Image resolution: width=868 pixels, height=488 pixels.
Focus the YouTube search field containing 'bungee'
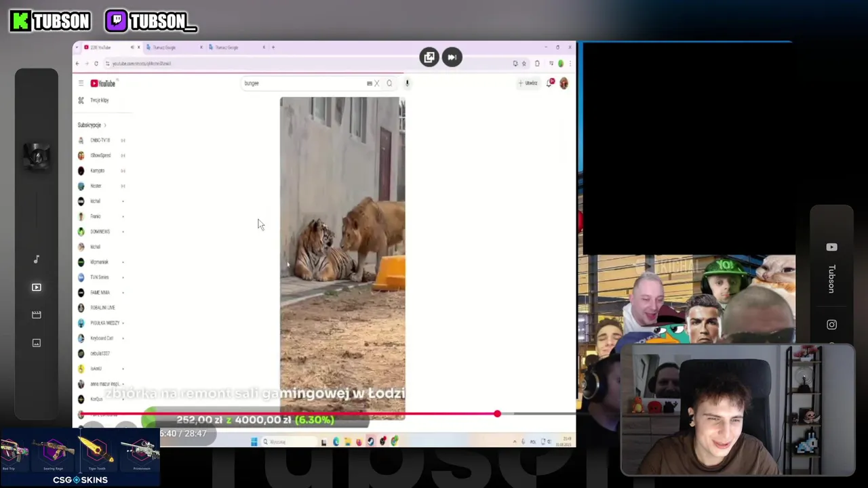point(303,83)
